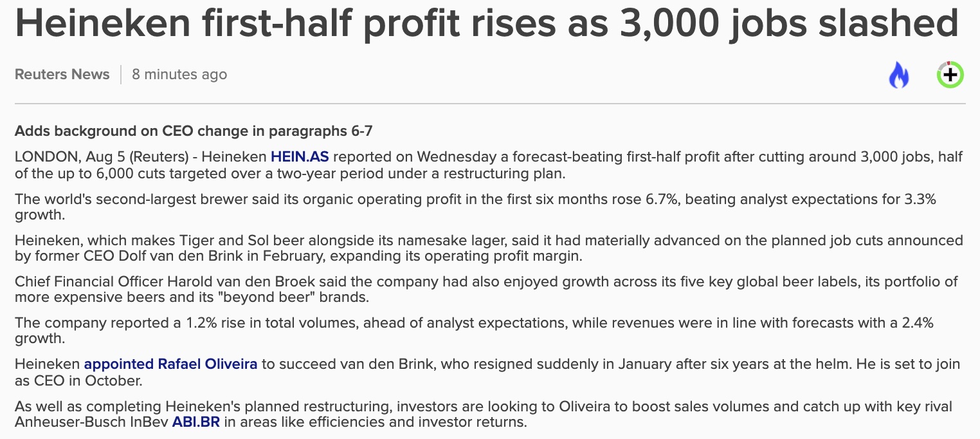Click the horizontal divider below the byline
The image size is (980, 439).
(x=490, y=104)
